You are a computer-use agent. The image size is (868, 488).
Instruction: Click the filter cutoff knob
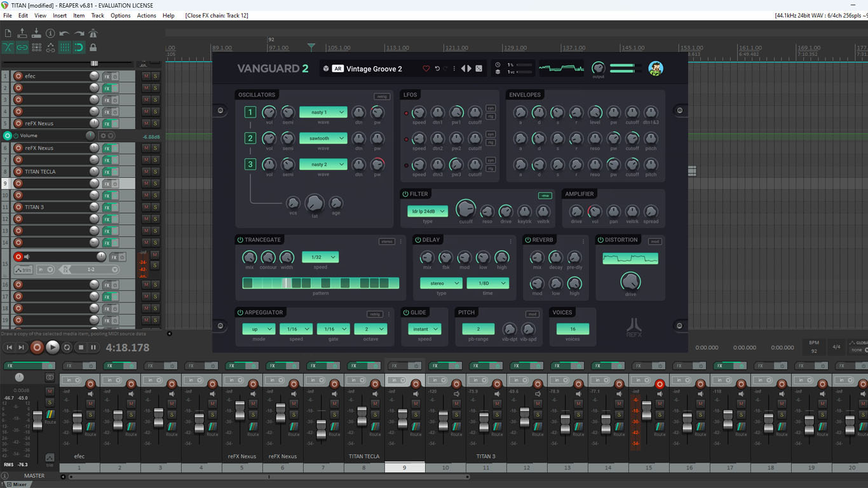pos(466,208)
